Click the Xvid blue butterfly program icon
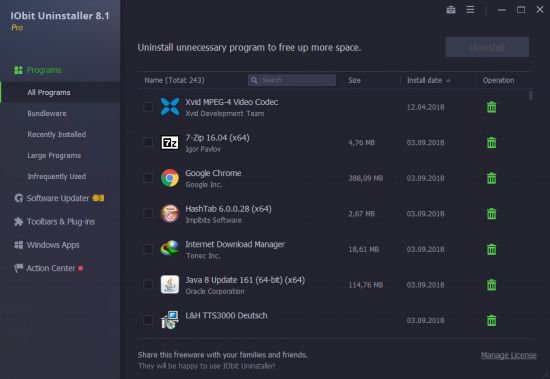The image size is (550, 379). [170, 107]
